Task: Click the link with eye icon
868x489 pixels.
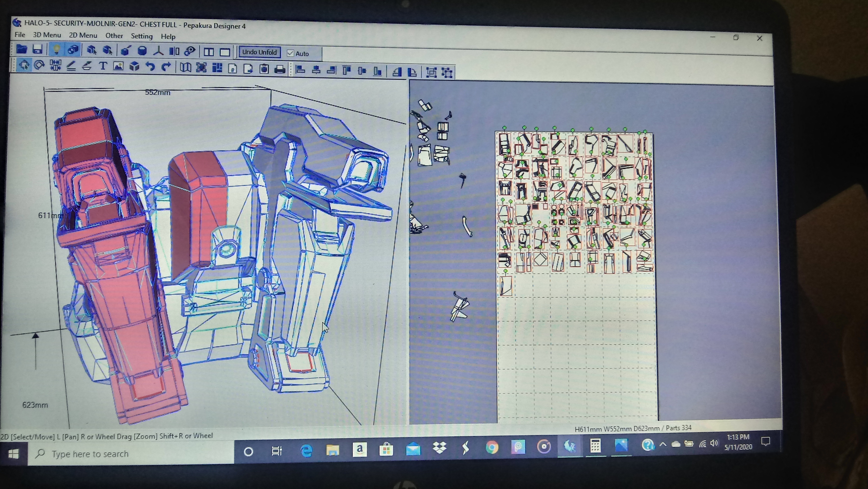Action: coord(190,52)
